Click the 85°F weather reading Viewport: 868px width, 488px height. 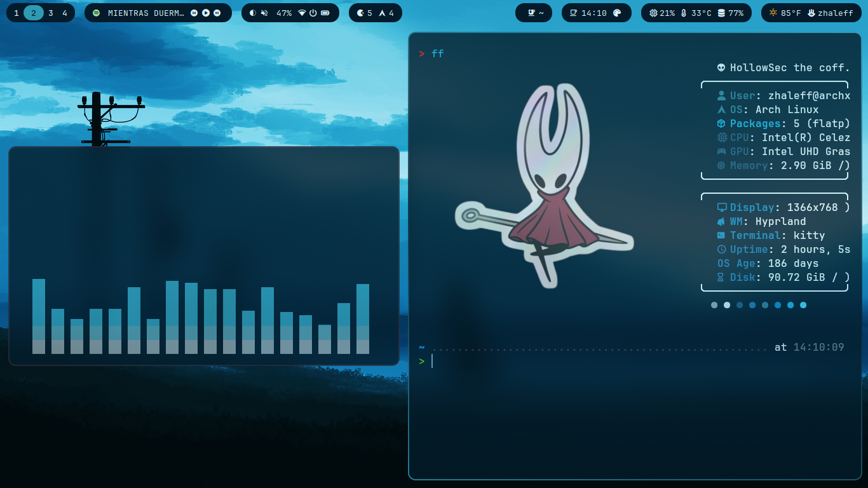point(791,13)
